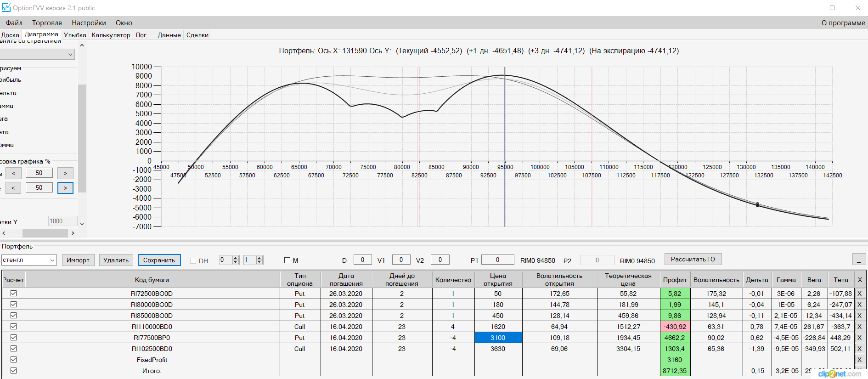
Task: Collapse the portfolio panel with underscore button
Action: click(x=859, y=260)
